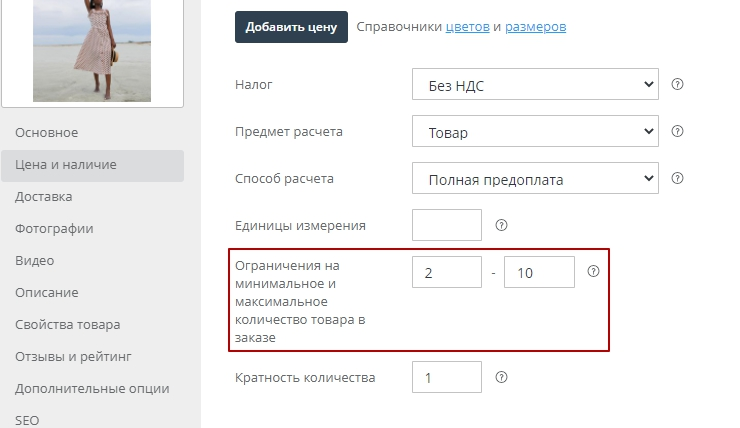This screenshot has width=740, height=428.
Task: Click help icon for order quantity limits
Action: pos(593,271)
